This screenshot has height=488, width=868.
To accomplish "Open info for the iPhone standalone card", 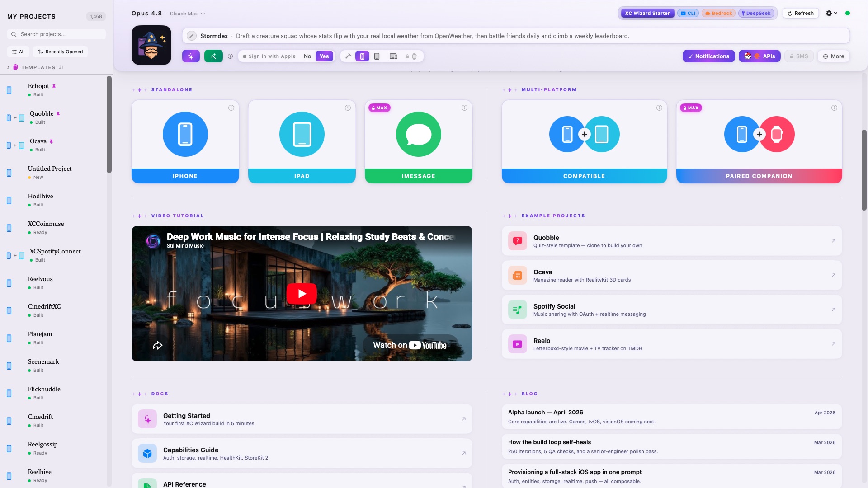I will pos(231,108).
